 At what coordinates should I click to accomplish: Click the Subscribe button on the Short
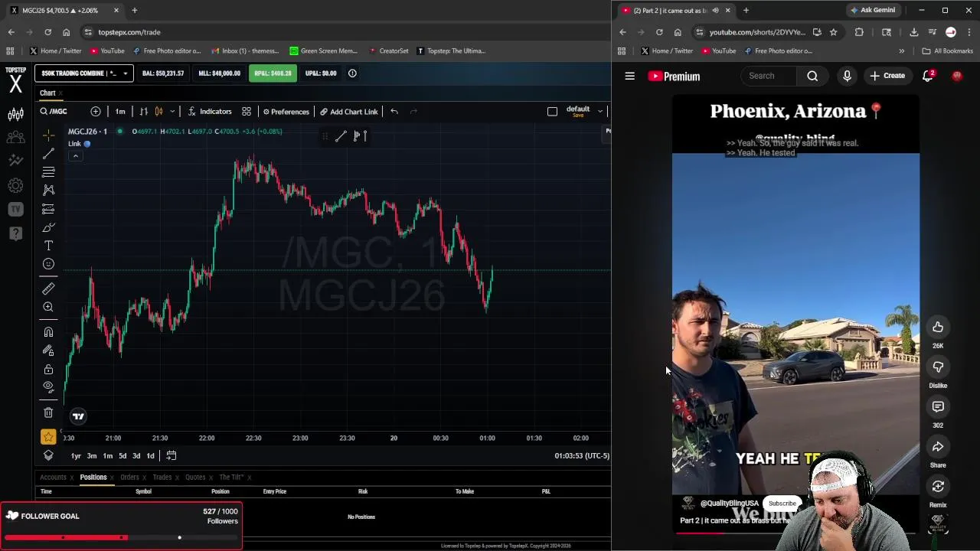[x=782, y=504]
